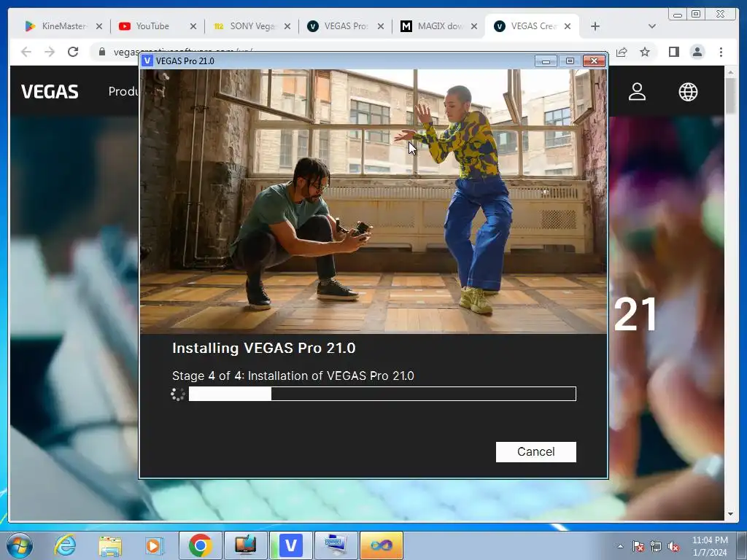Open the Products menu on VEGAS site
The height and width of the screenshot is (560, 747).
coord(123,91)
